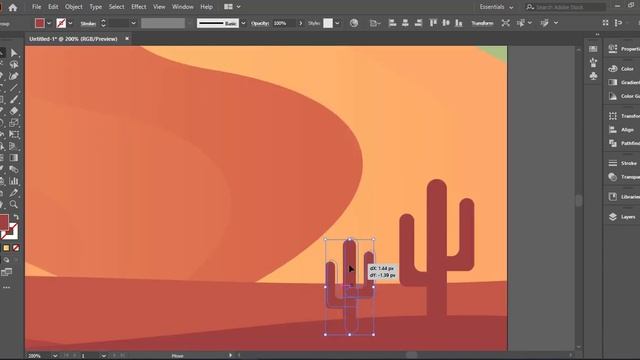Click the Home icon
Viewport: 640px width, 360px height.
pyautogui.click(x=13, y=7)
